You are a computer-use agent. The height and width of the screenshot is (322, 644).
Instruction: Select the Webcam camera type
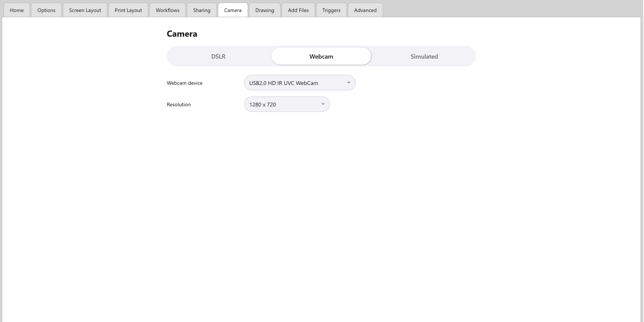tap(321, 56)
